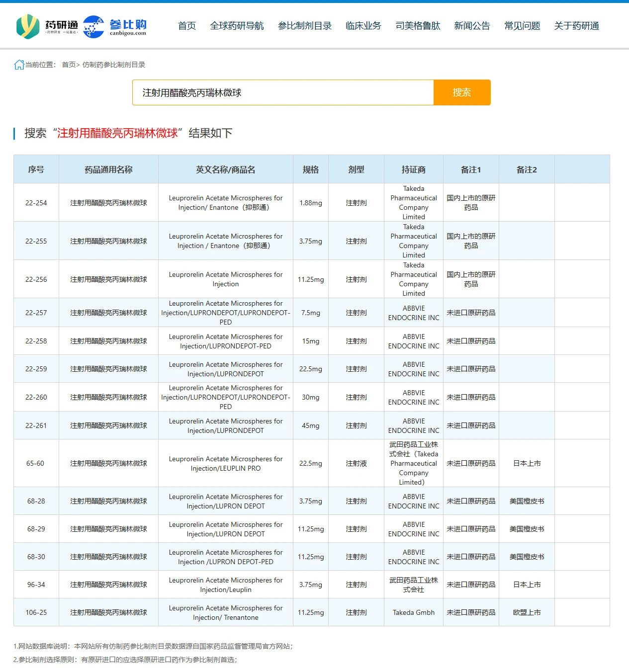Click the 药品通用名称 column header
Screen dimensions: 629x672
pyautogui.click(x=108, y=169)
